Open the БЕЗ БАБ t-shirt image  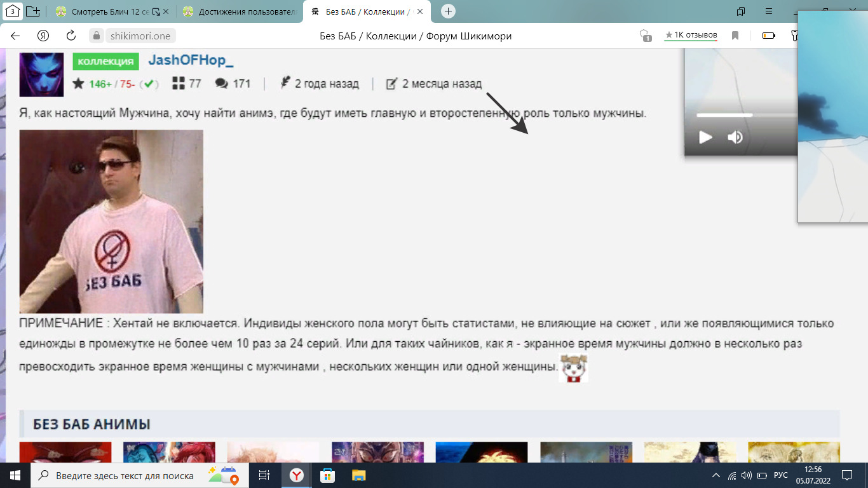111,221
